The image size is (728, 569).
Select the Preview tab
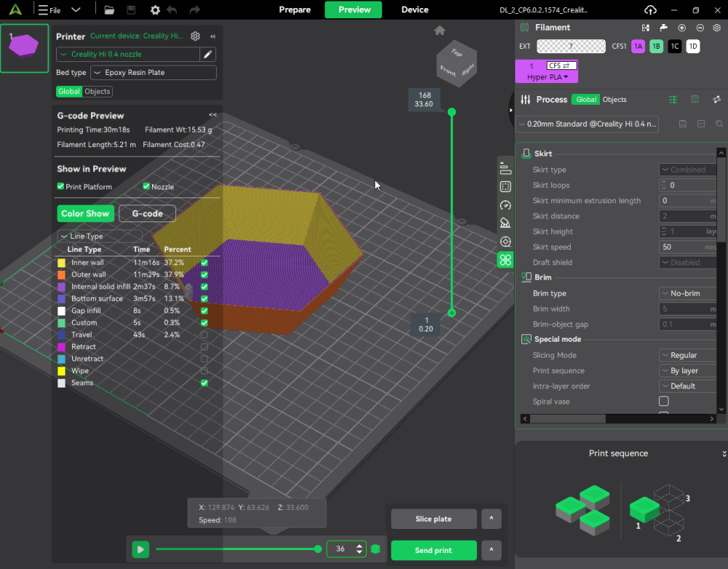tap(355, 9)
